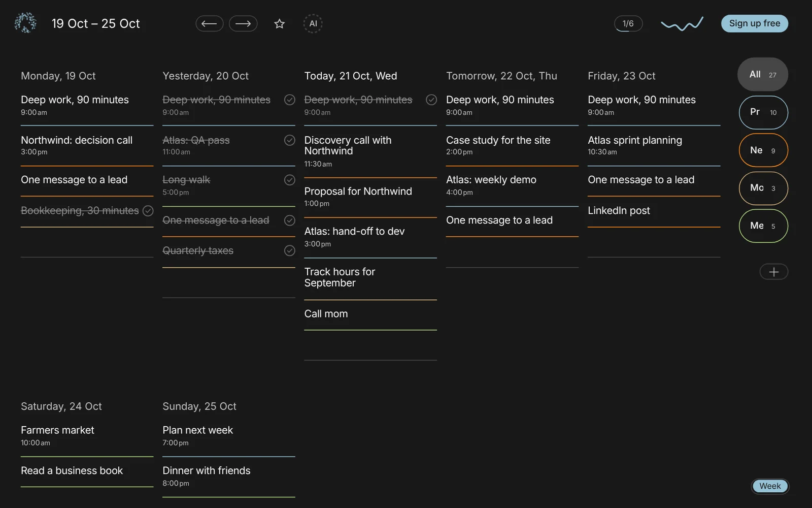This screenshot has height=508, width=812.
Task: Click Sign up free button
Action: point(755,23)
